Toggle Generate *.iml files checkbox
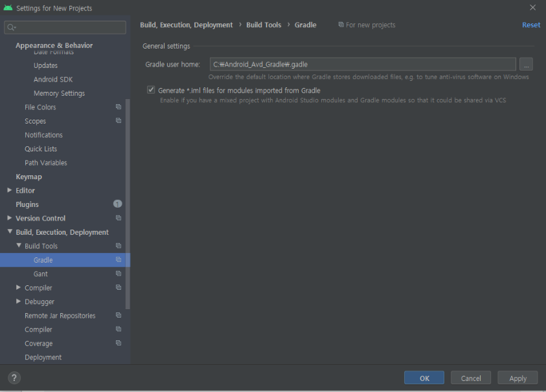The height and width of the screenshot is (392, 546). (151, 90)
